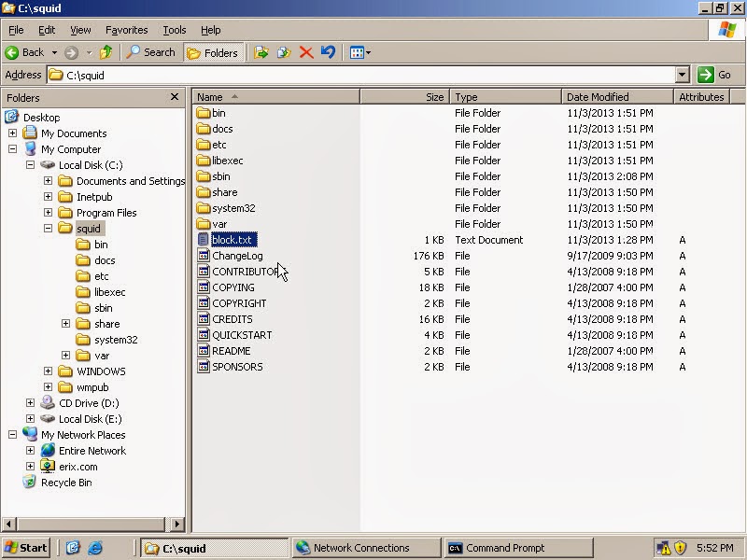Expand the Inetpub tree node
747x560 pixels.
[x=48, y=197]
